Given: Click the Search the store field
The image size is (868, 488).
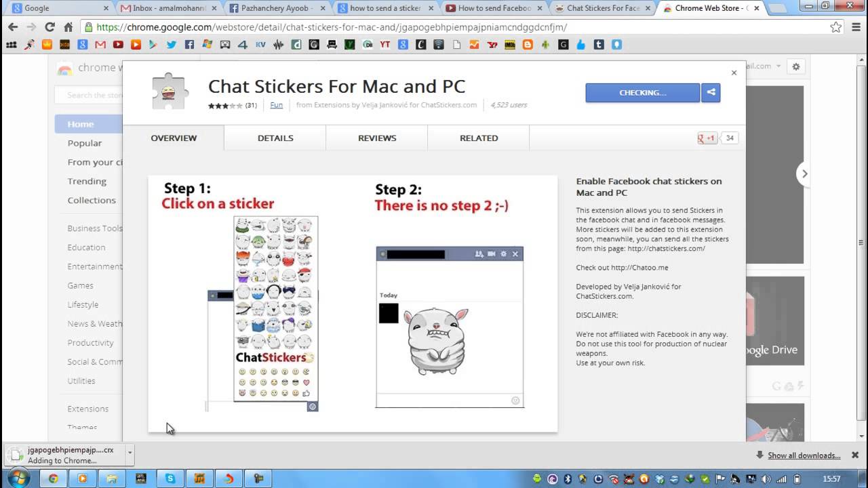Looking at the screenshot, I should (89, 95).
